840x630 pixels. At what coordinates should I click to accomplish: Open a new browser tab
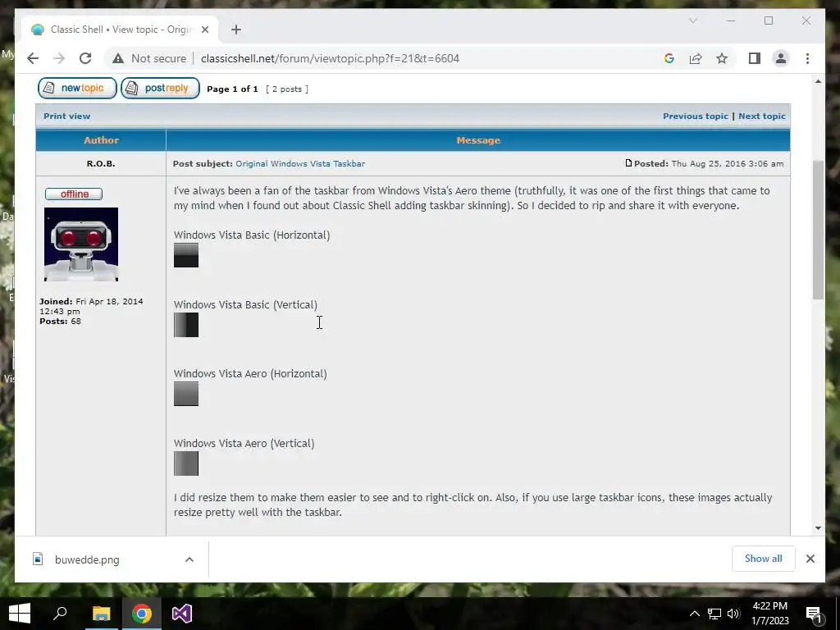pyautogui.click(x=236, y=30)
